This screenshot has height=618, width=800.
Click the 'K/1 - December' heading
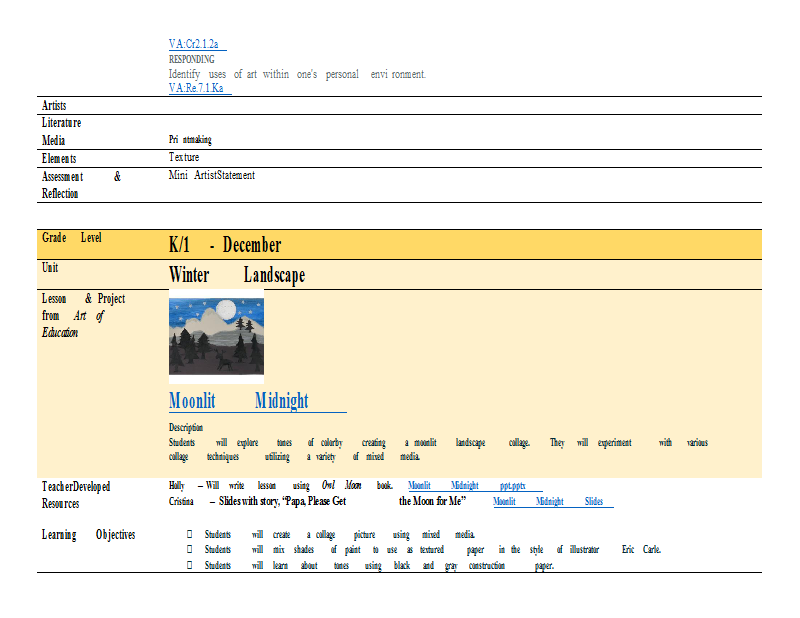pyautogui.click(x=225, y=245)
